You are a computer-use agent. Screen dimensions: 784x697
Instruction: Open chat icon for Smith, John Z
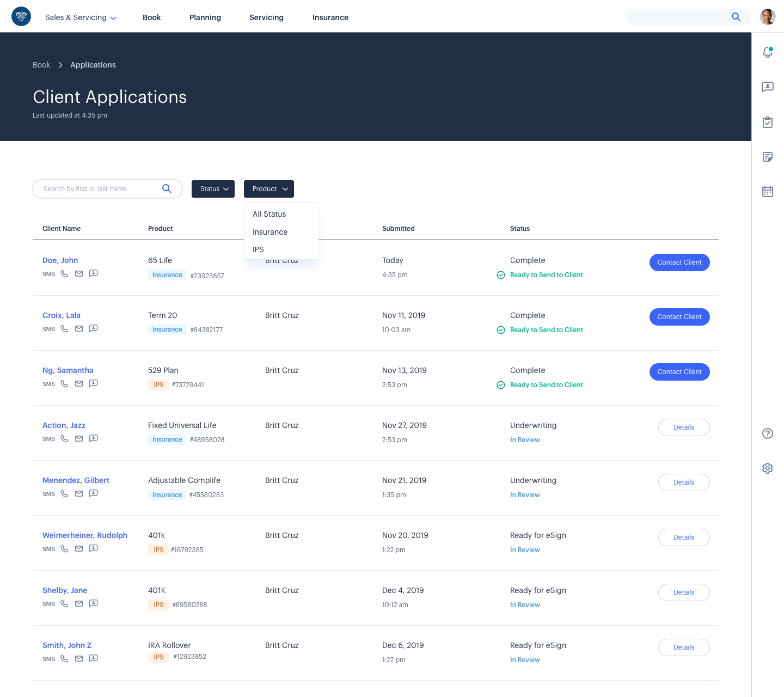point(94,658)
